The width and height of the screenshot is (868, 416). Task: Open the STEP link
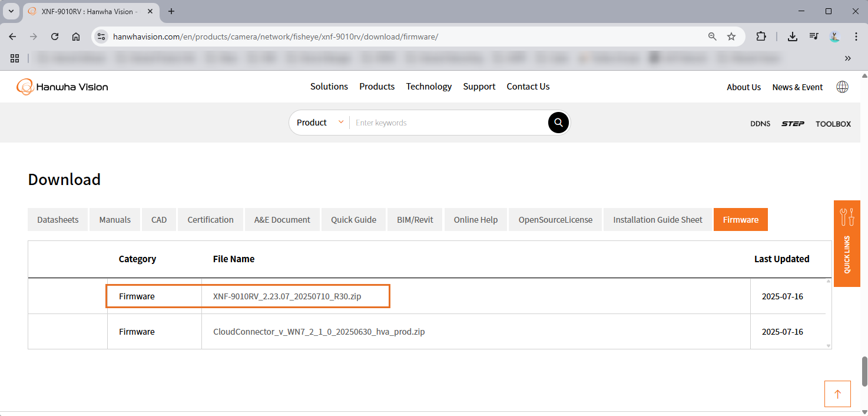pyautogui.click(x=793, y=124)
